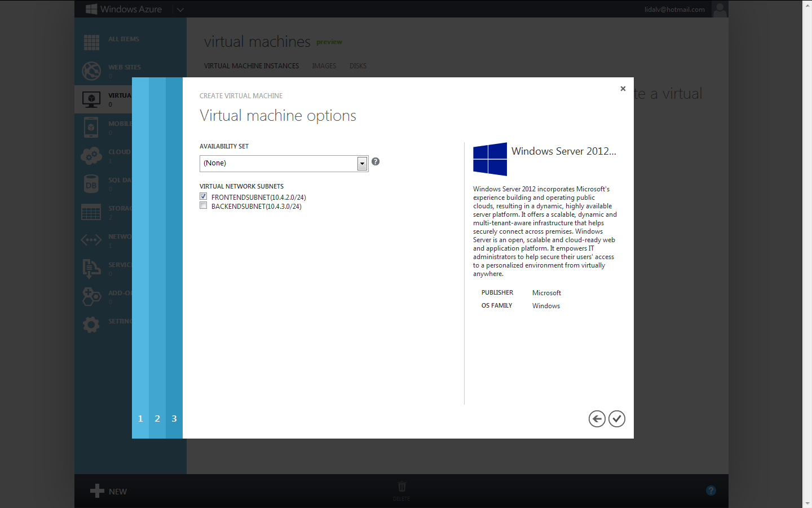This screenshot has width=812, height=508.
Task: Open Add-ons icon in sidebar
Action: pos(91,296)
